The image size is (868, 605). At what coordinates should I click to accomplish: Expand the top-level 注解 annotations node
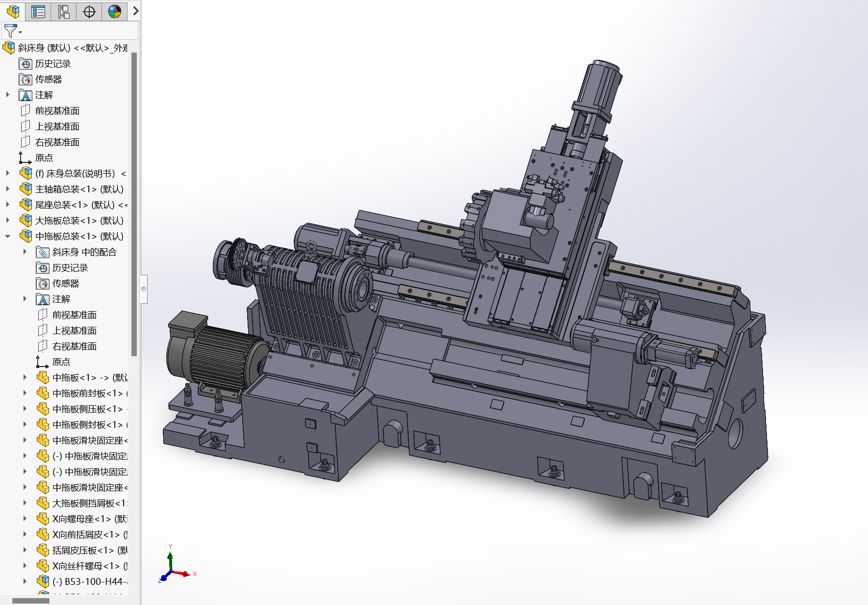(x=8, y=95)
